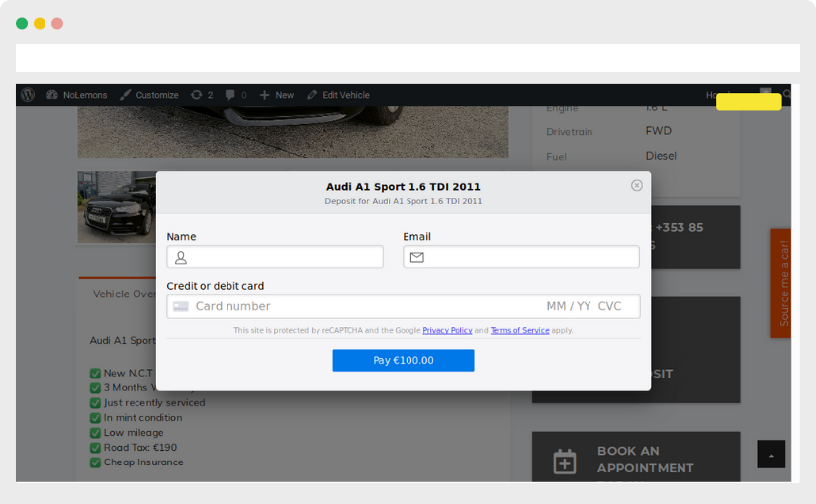Click the 'In mint condition' line
816x504 pixels.
tap(136, 418)
